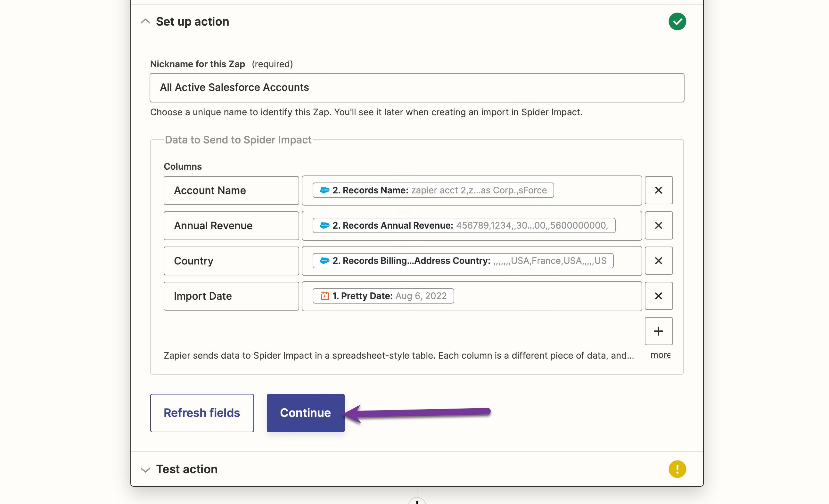Click the 'Test action' heading
Screen dimensions: 829x504
[187, 469]
